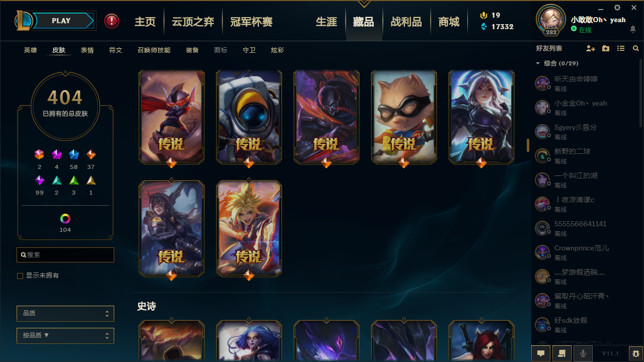Open the add friend icon
Viewport: 644px width, 362px height.
point(591,48)
